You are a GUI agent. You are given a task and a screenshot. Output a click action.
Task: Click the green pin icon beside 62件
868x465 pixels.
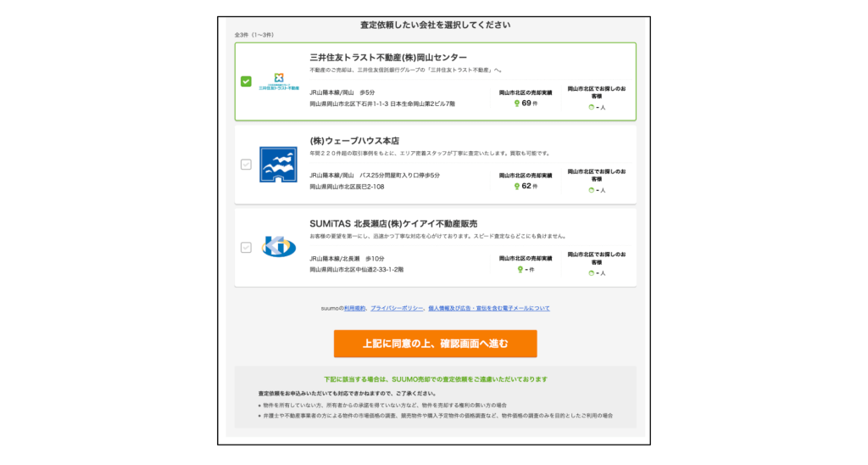pos(517,186)
